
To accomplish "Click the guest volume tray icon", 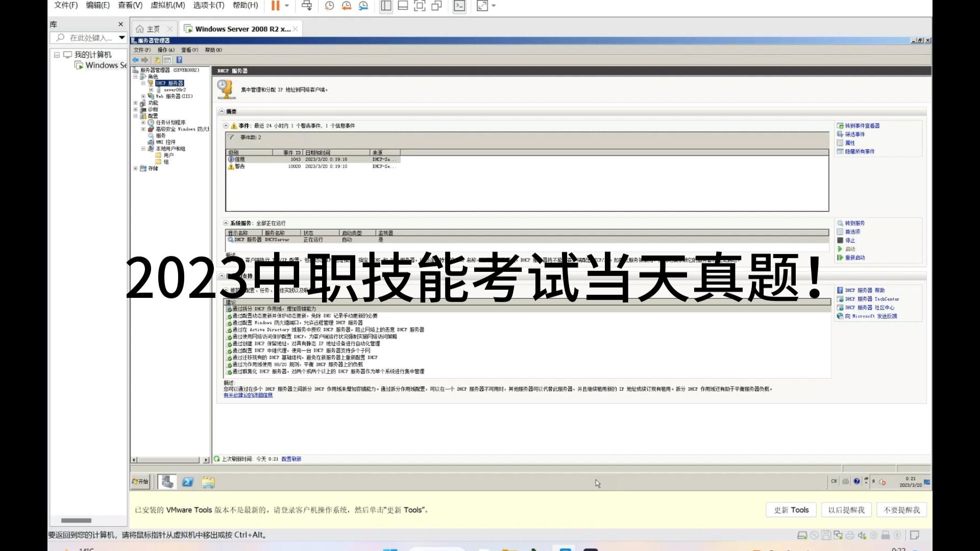I will [883, 482].
